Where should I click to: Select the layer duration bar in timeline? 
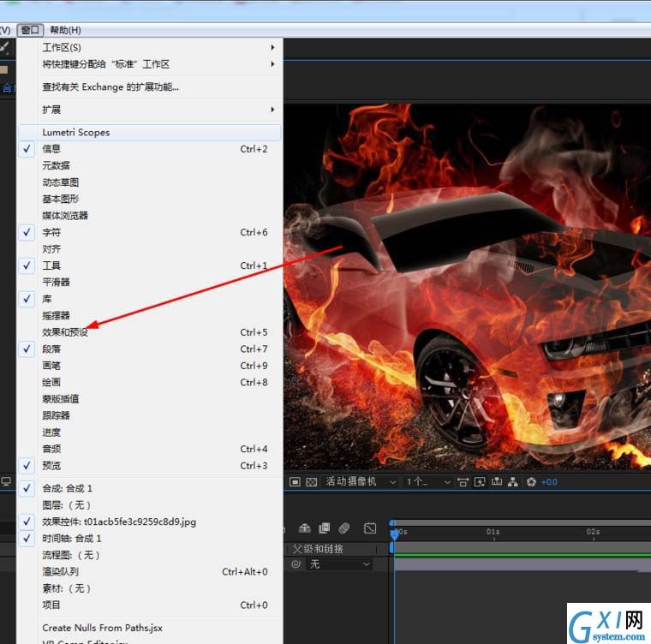tap(523, 563)
